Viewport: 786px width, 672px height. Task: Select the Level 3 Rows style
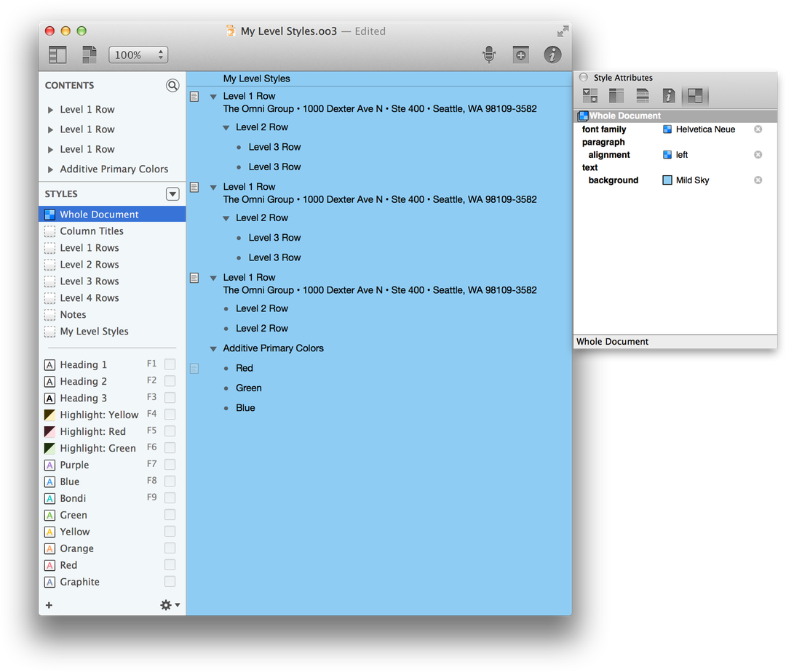[x=112, y=281]
